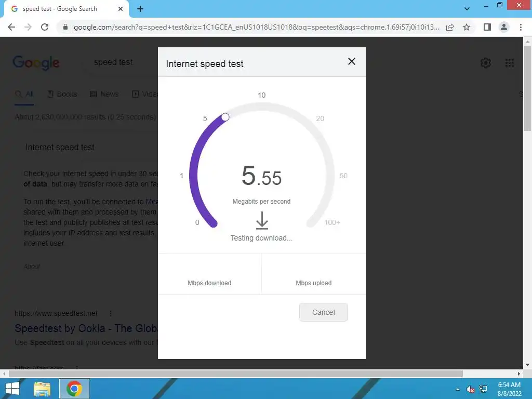Toggle Chrome side panel
Viewport: 532px width, 399px height.
pyautogui.click(x=487, y=27)
